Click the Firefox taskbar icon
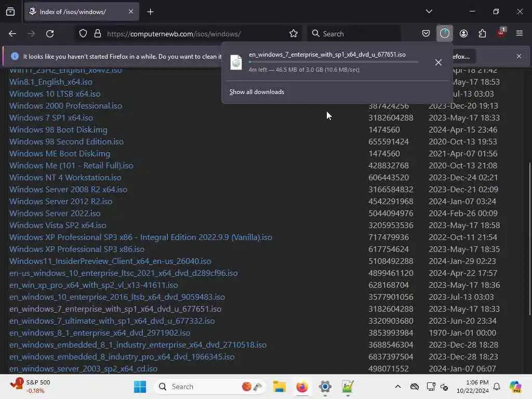 point(302,387)
